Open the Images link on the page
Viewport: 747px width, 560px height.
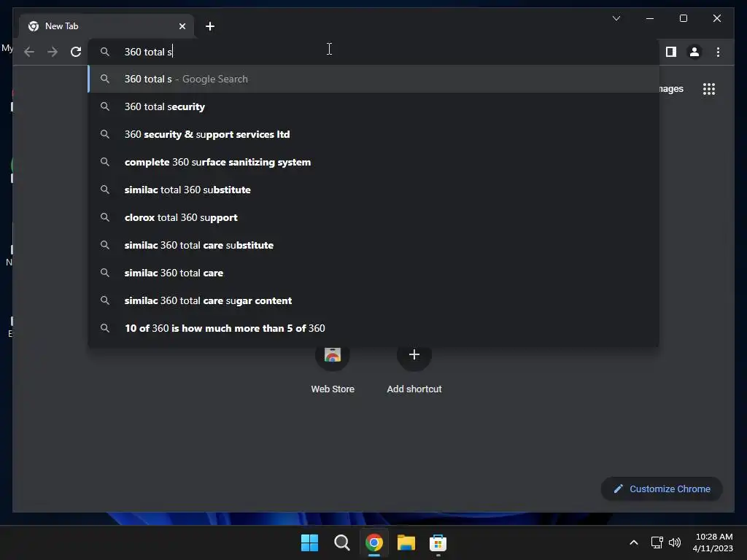coord(671,89)
